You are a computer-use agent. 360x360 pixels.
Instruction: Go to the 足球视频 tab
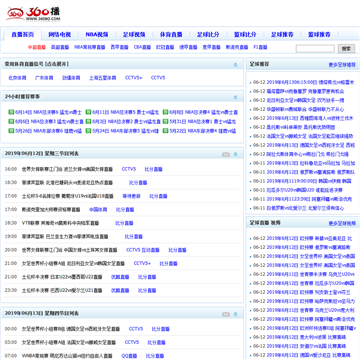pyautogui.click(x=134, y=35)
